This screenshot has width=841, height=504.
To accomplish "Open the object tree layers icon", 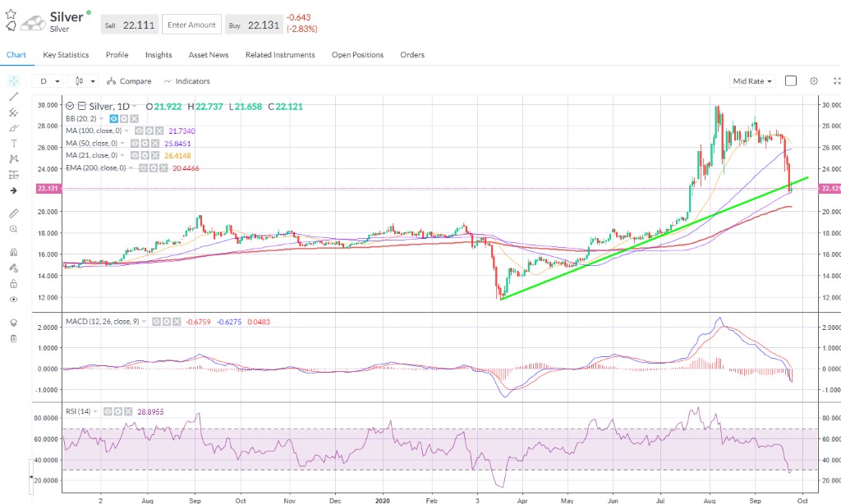I will point(13,323).
